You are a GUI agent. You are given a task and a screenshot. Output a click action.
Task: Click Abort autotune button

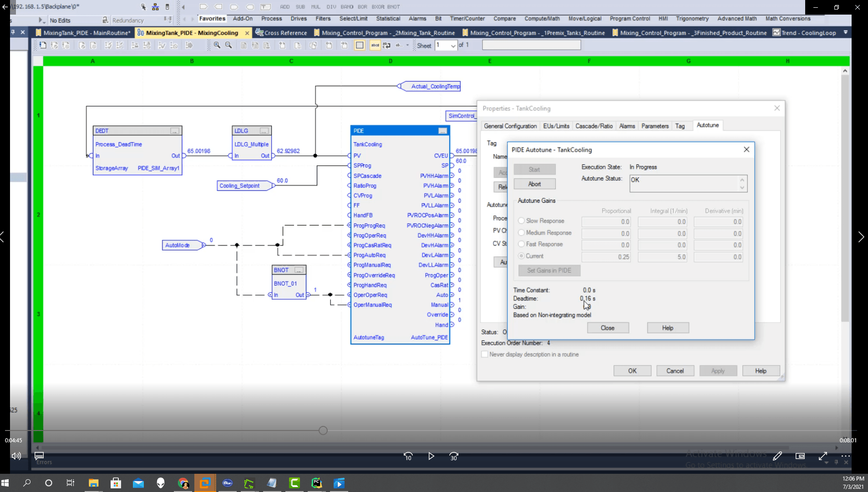point(534,184)
